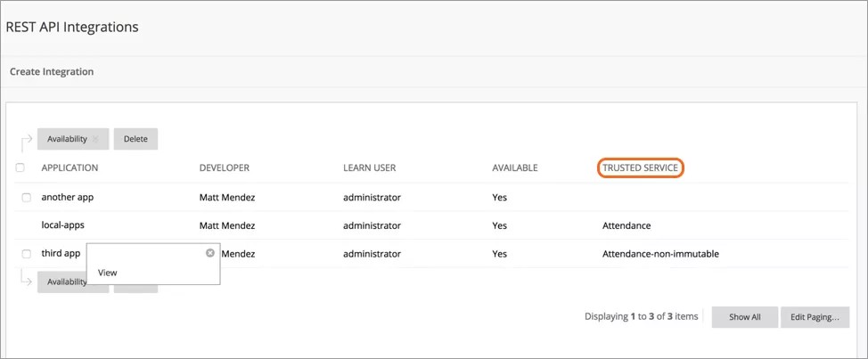868x359 pixels.
Task: Open Edit Paging options
Action: (815, 317)
